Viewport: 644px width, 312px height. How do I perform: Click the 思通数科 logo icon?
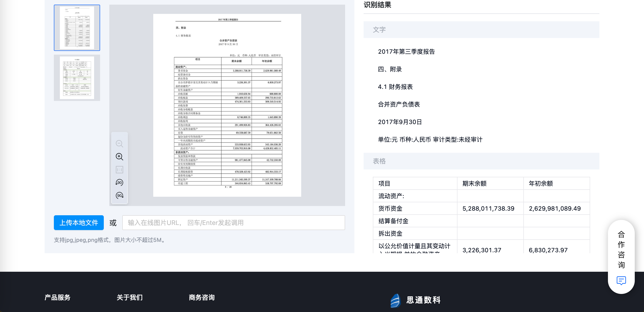(396, 300)
